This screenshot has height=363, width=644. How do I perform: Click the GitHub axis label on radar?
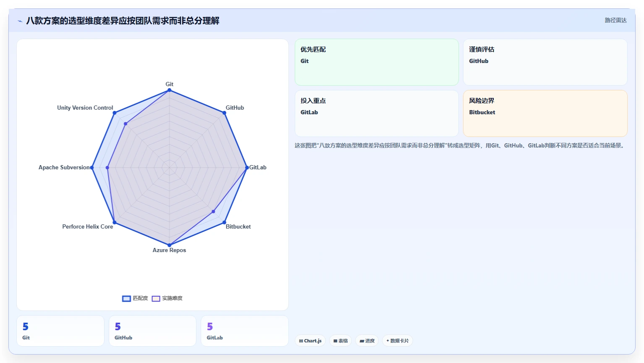click(x=235, y=108)
